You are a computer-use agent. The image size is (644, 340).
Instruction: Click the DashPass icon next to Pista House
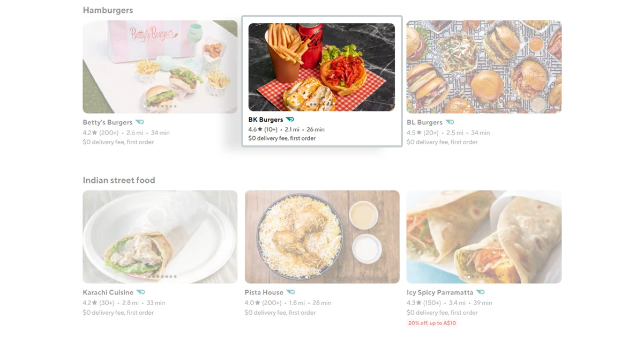(x=290, y=292)
